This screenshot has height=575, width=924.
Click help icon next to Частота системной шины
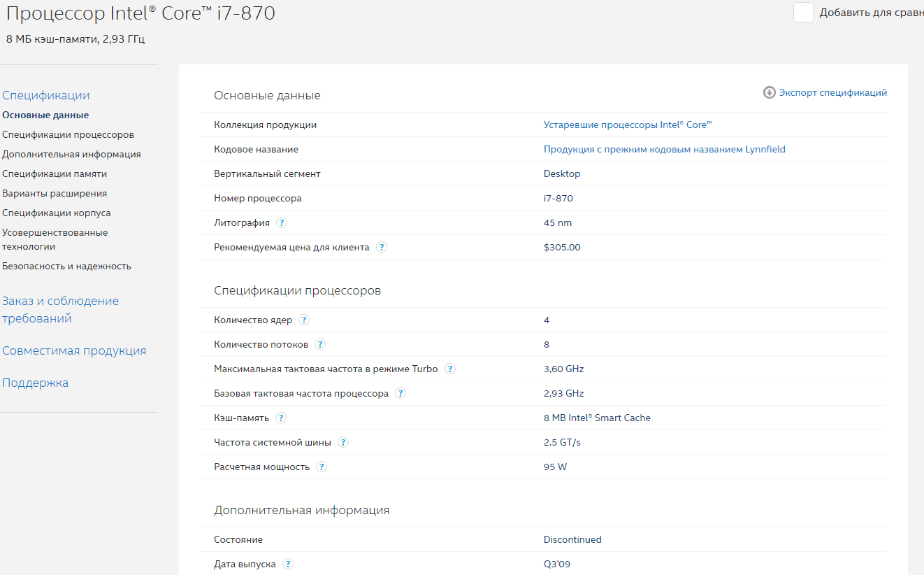pyautogui.click(x=343, y=442)
